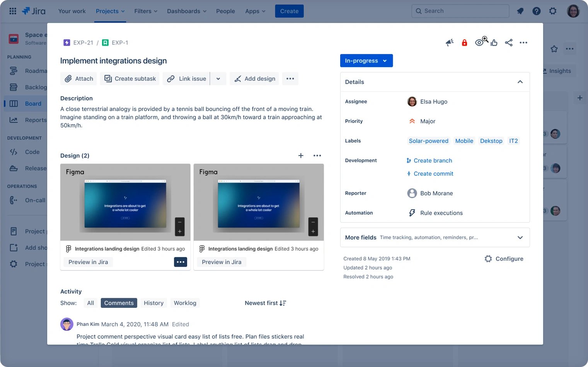Image resolution: width=588 pixels, height=367 pixels.
Task: Switch Activity to the History tab
Action: coord(153,303)
